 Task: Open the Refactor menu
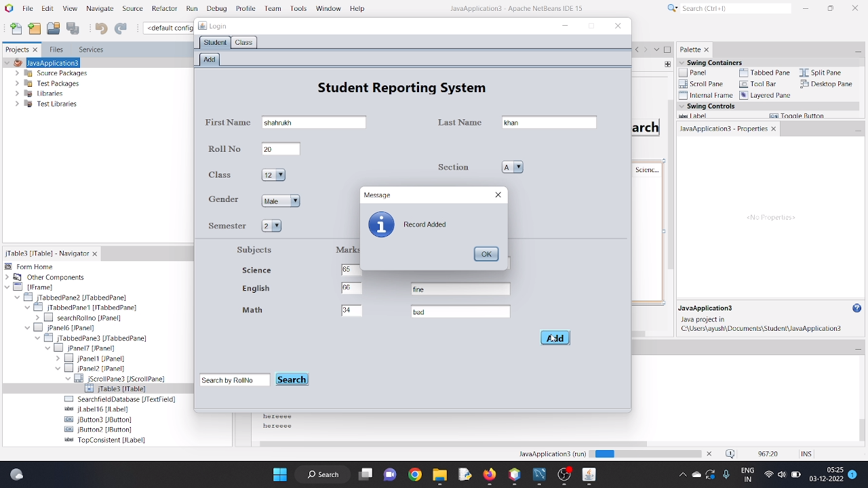tap(164, 8)
